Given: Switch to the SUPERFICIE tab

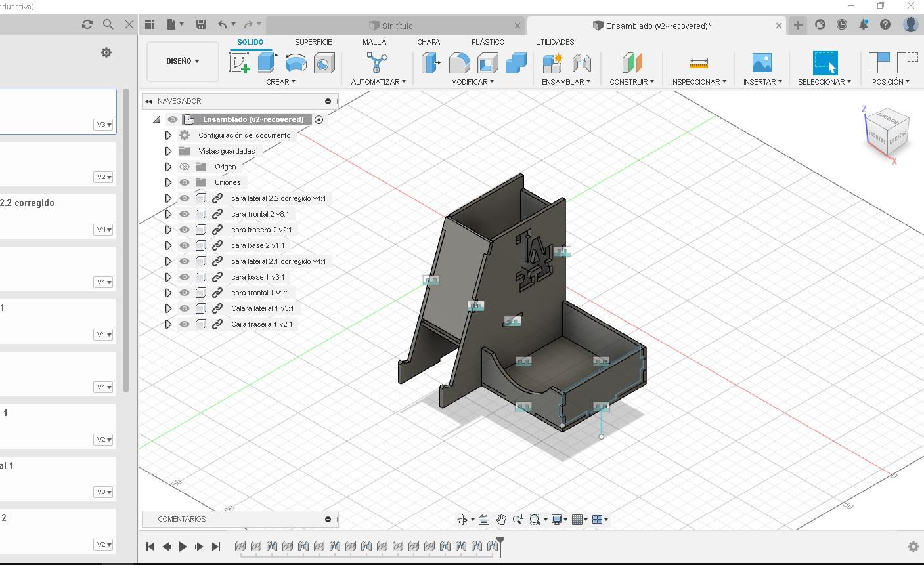Looking at the screenshot, I should 313,42.
